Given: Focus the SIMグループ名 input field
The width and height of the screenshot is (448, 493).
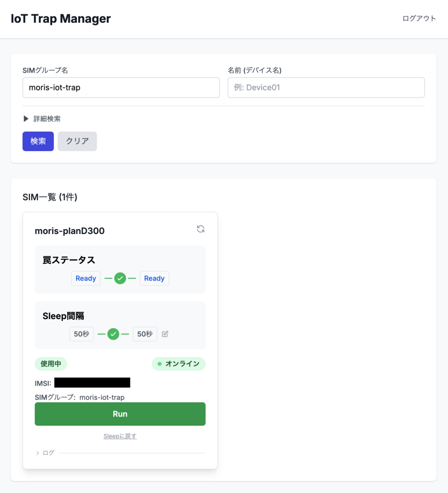Looking at the screenshot, I should [x=121, y=88].
